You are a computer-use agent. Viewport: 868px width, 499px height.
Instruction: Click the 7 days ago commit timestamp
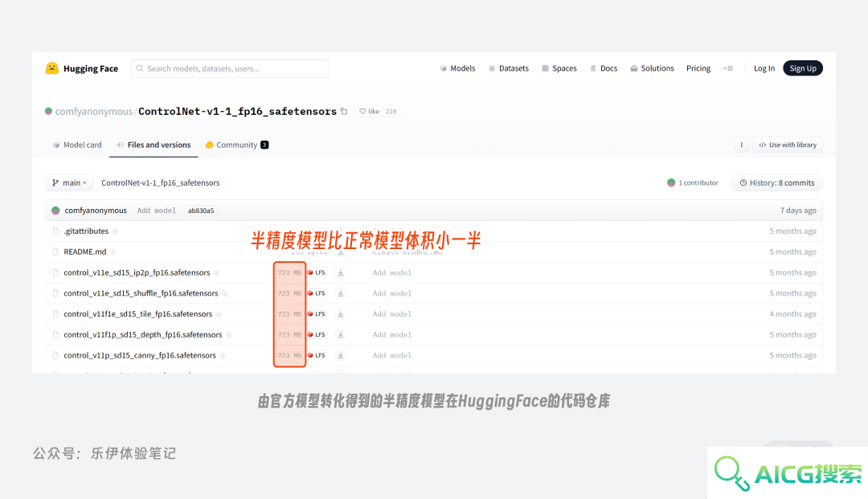[x=798, y=211]
